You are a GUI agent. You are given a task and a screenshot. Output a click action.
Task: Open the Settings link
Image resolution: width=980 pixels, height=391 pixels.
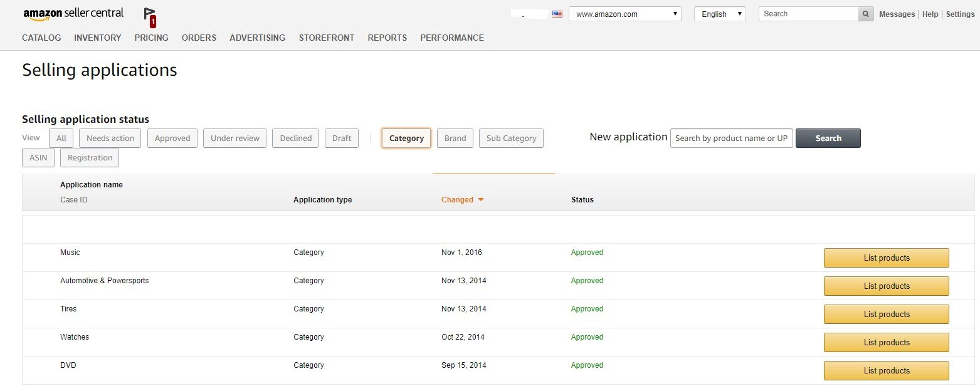960,14
